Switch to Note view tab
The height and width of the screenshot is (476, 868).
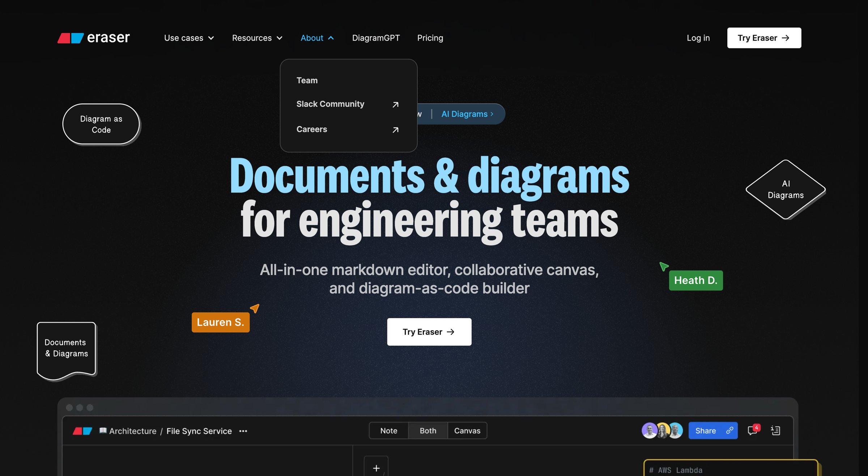(x=388, y=430)
